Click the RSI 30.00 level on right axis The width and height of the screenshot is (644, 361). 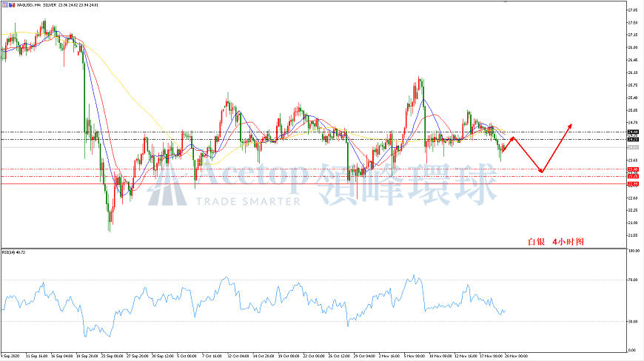(x=634, y=321)
